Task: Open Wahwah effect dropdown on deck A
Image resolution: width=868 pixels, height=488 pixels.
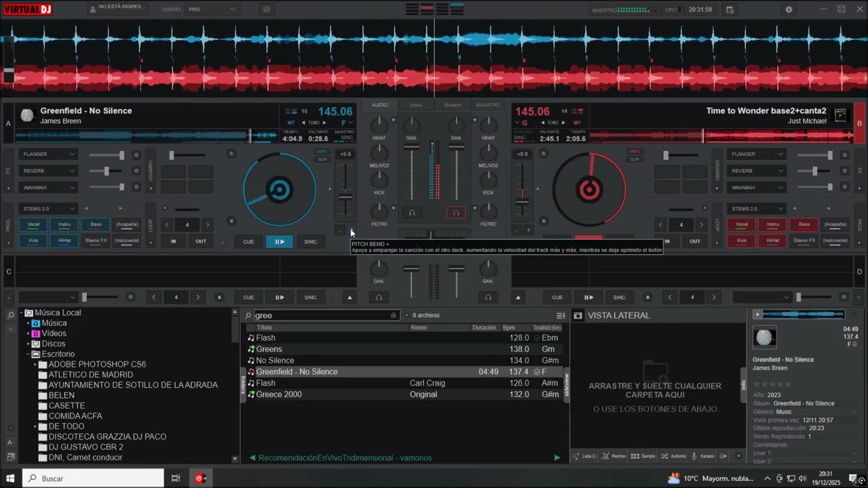Action: pyautogui.click(x=48, y=188)
